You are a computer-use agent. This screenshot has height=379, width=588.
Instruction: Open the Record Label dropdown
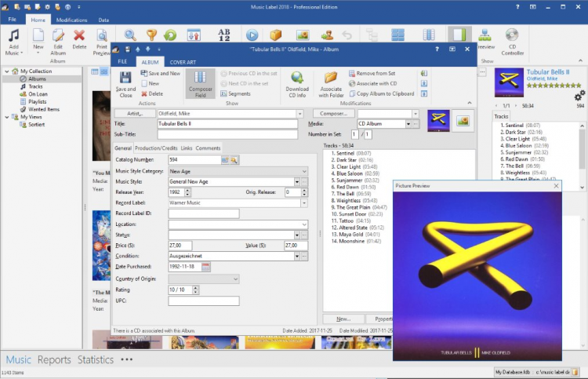click(x=304, y=203)
